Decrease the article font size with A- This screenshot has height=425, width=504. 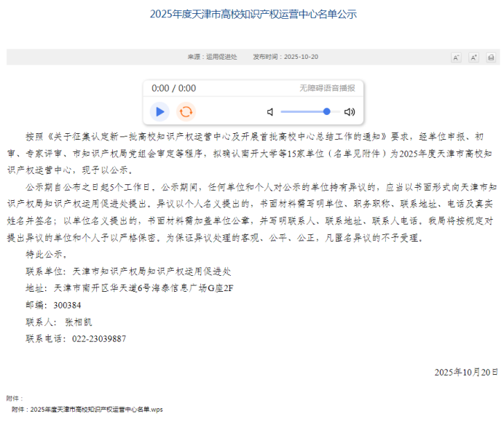click(456, 57)
